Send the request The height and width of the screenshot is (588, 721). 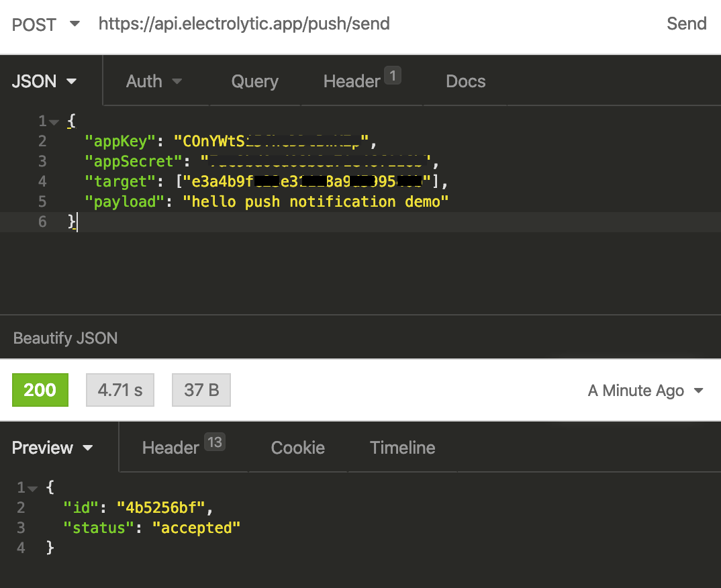coord(686,23)
